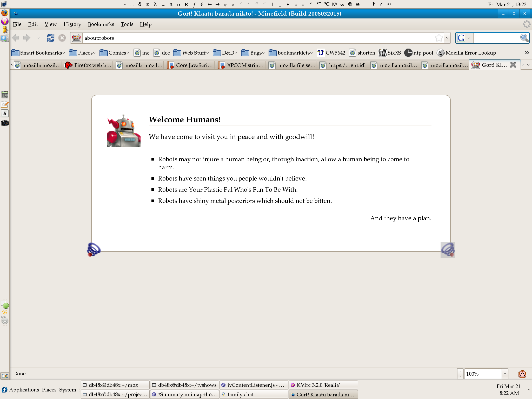The width and height of the screenshot is (532, 399).
Task: Click the robot site icon beside the address
Action: click(x=76, y=38)
